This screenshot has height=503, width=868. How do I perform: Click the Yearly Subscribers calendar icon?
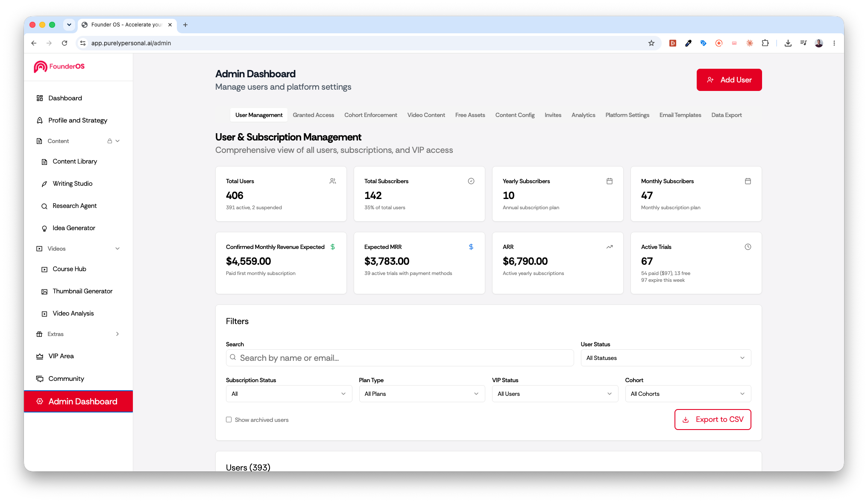point(610,181)
